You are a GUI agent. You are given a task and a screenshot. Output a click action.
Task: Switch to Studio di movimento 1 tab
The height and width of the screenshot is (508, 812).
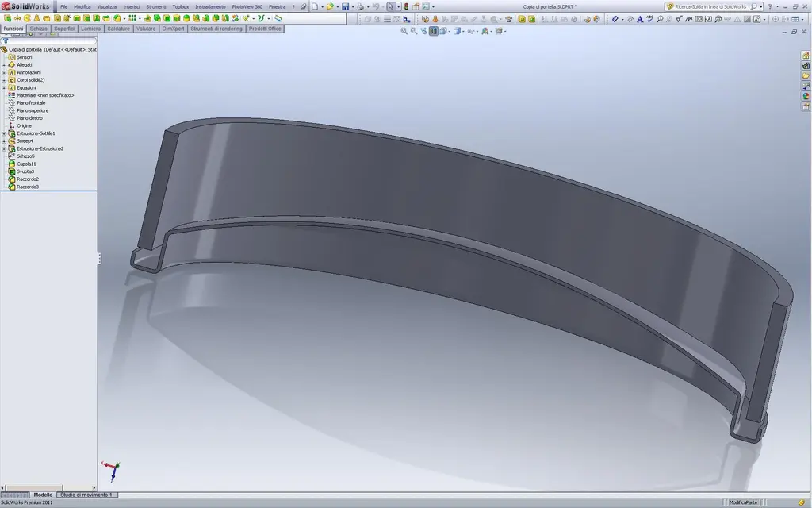point(87,495)
